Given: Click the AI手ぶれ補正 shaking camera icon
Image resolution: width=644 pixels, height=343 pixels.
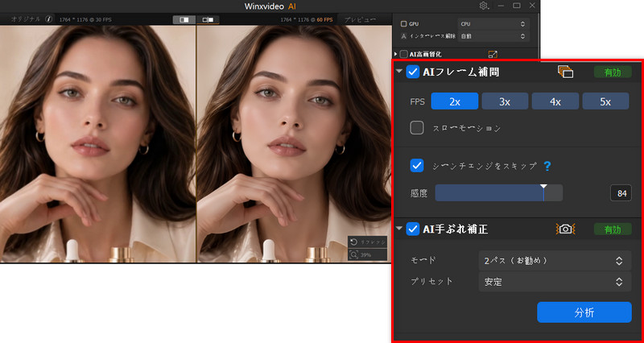Looking at the screenshot, I should [565, 229].
